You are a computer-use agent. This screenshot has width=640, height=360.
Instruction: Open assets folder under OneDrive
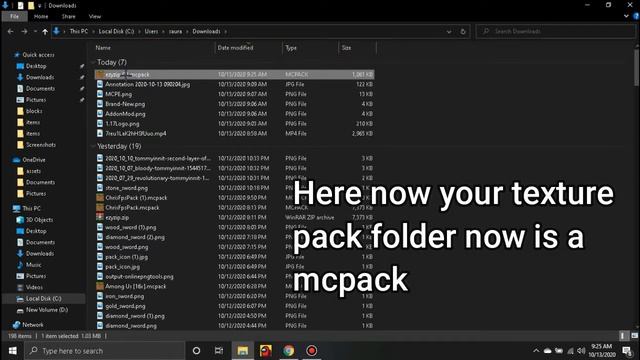point(33,171)
